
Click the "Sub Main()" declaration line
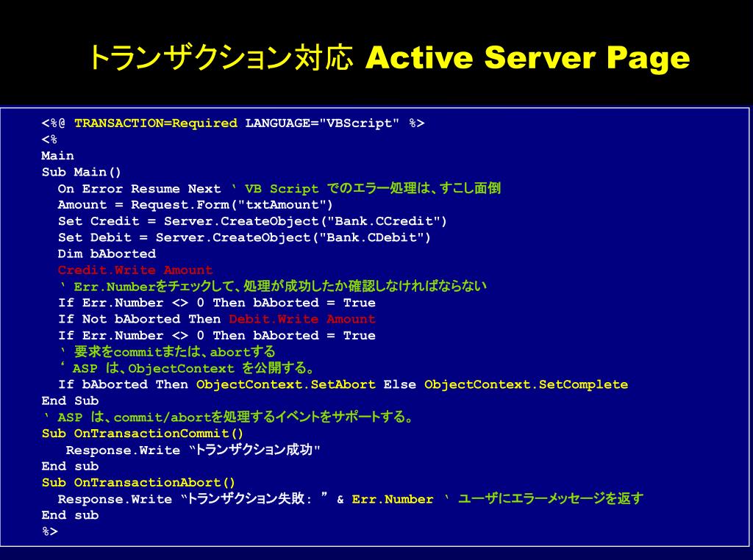click(x=81, y=172)
